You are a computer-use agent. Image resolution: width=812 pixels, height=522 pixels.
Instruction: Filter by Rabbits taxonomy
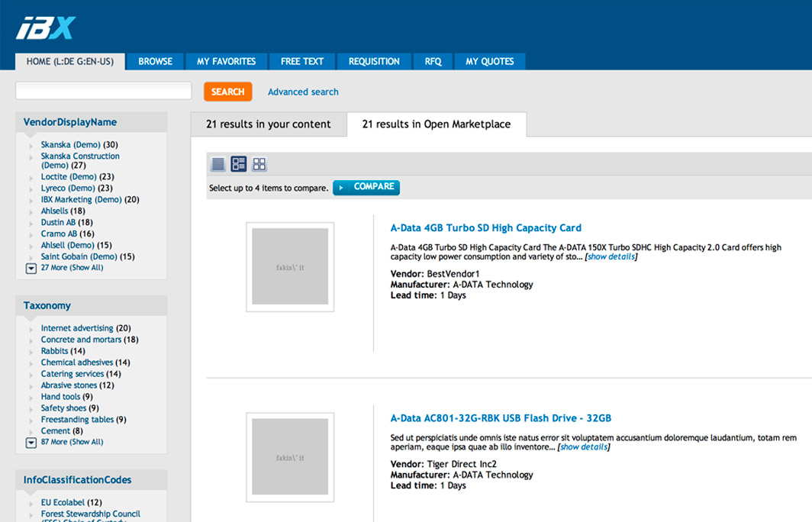click(54, 351)
